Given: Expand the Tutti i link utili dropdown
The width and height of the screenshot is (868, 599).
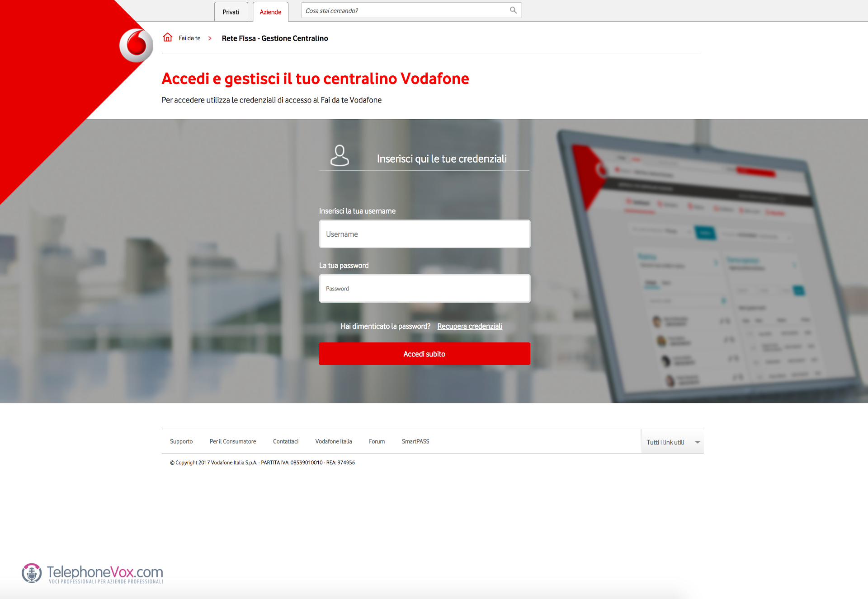Looking at the screenshot, I should pos(672,442).
